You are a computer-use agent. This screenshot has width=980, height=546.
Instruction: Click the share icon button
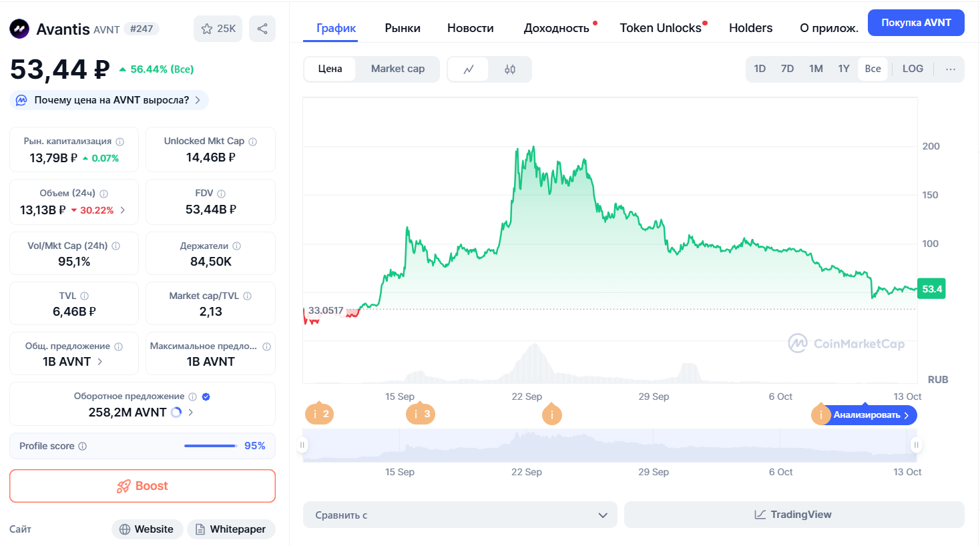point(262,29)
